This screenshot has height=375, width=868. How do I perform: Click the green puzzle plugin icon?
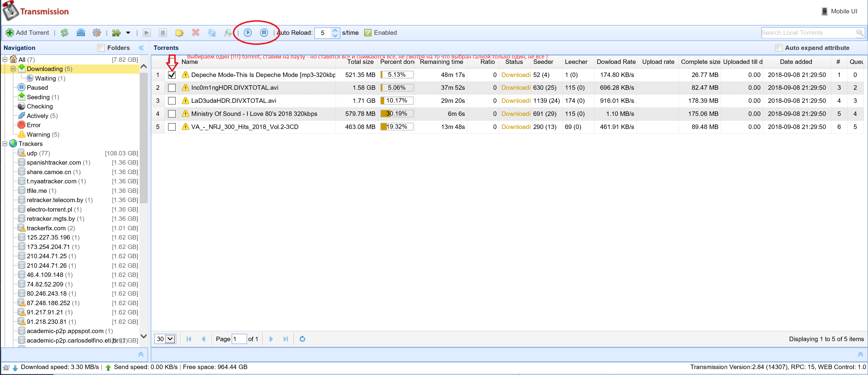[x=116, y=33]
